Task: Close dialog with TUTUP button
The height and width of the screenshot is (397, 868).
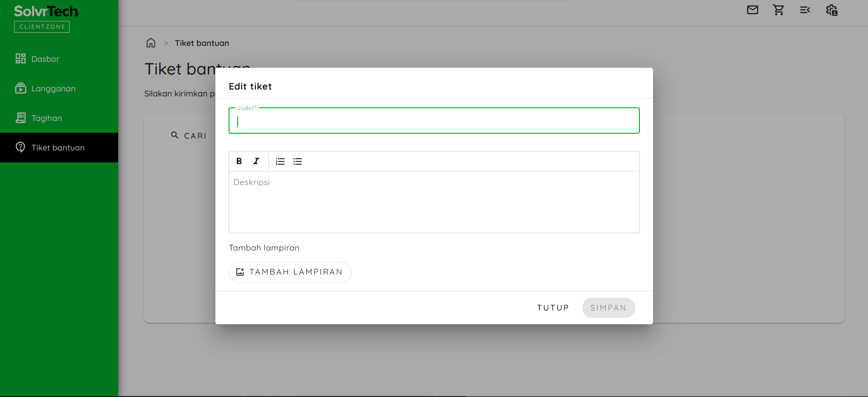Action: pyautogui.click(x=553, y=308)
